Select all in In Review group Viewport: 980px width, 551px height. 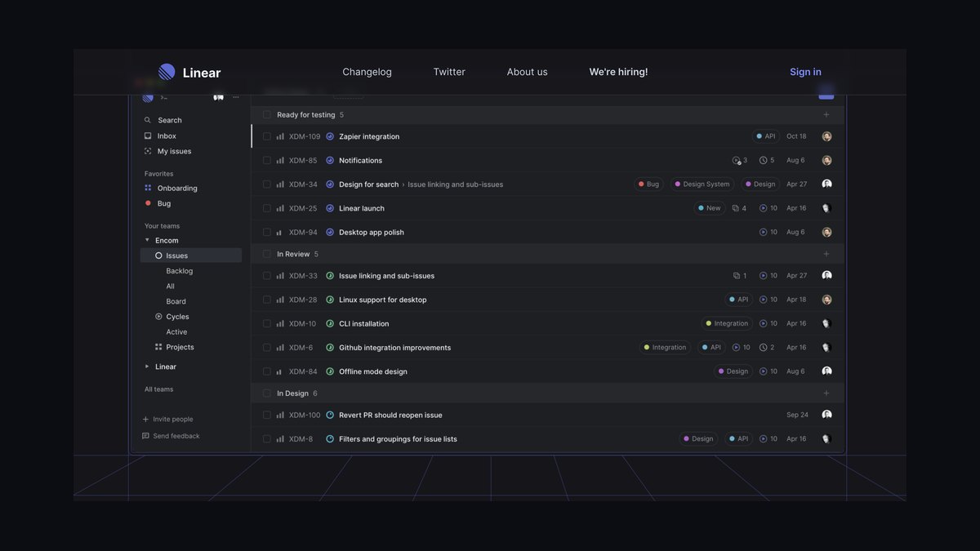tap(267, 254)
